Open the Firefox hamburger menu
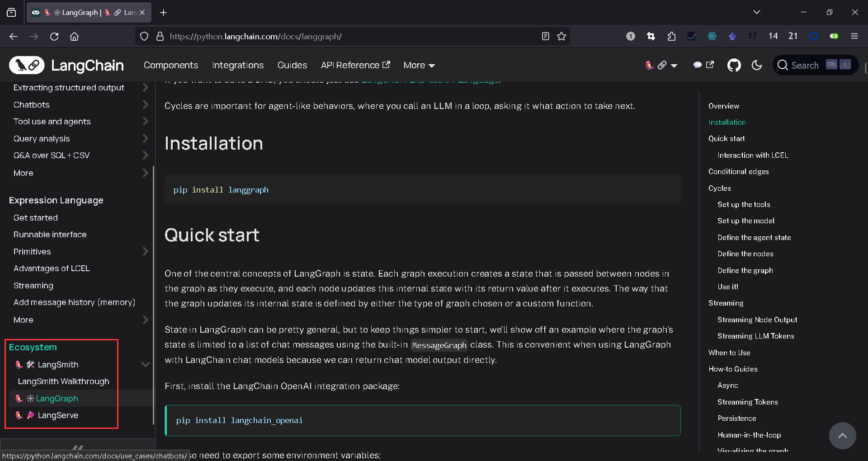The image size is (868, 461). coord(854,37)
